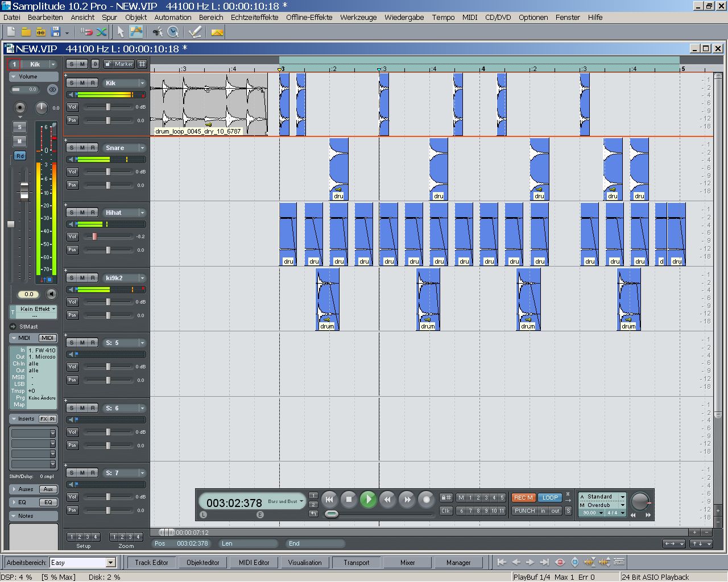Open the Offline-Effekte menu
This screenshot has width=728, height=582.
309,17
